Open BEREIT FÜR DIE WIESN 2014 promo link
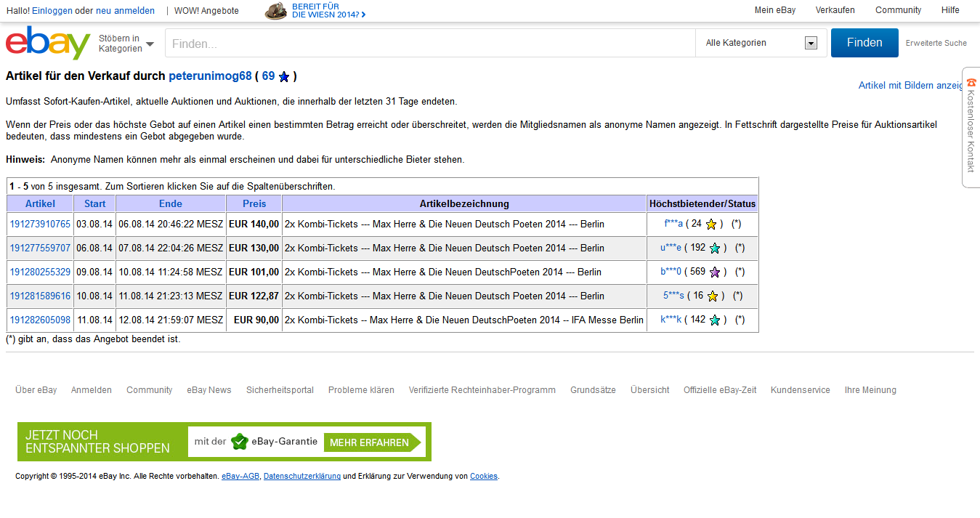This screenshot has height=518, width=980. pyautogui.click(x=328, y=10)
